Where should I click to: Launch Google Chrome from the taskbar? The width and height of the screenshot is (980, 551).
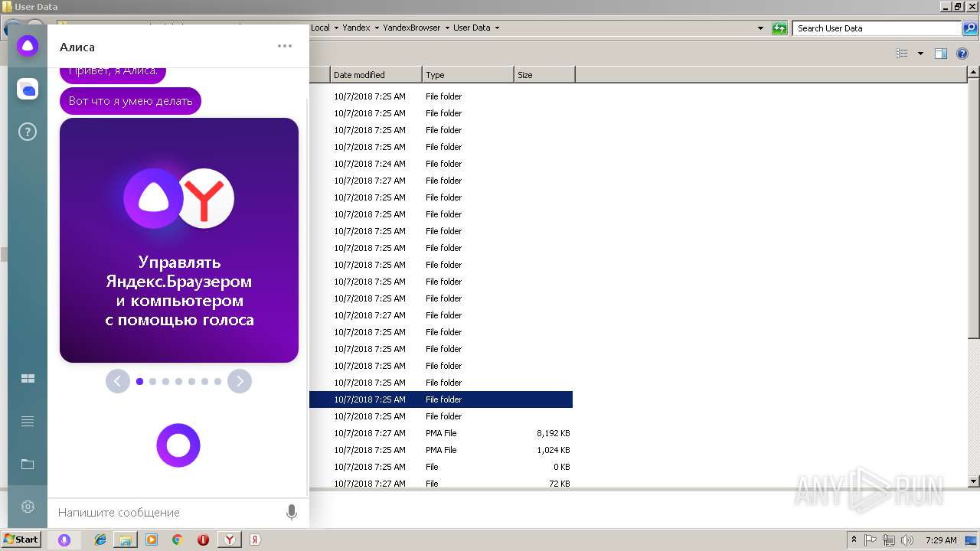(x=177, y=540)
